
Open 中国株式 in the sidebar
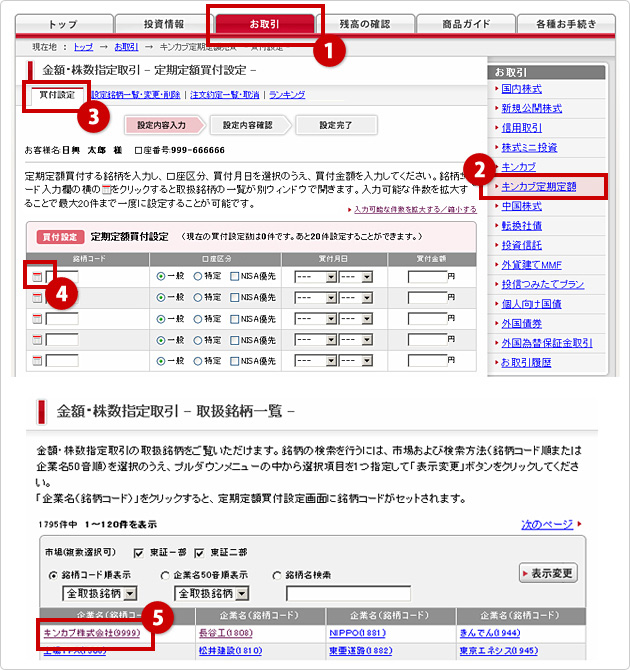[521, 206]
